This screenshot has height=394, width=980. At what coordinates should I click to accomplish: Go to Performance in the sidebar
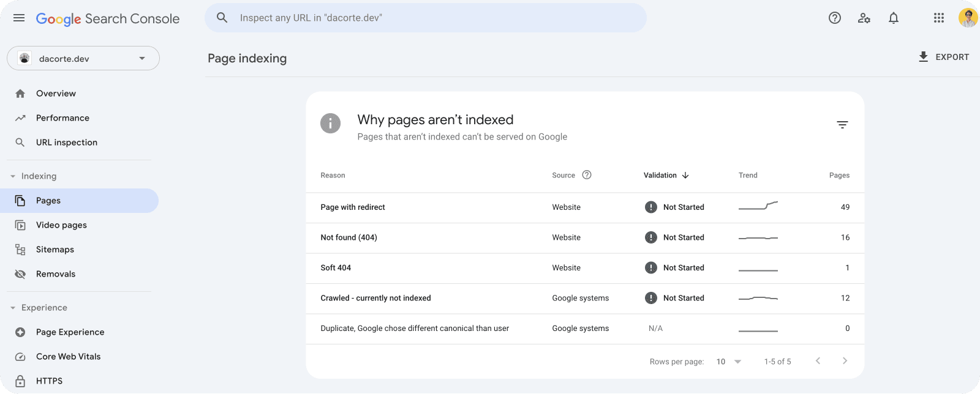pos(62,118)
